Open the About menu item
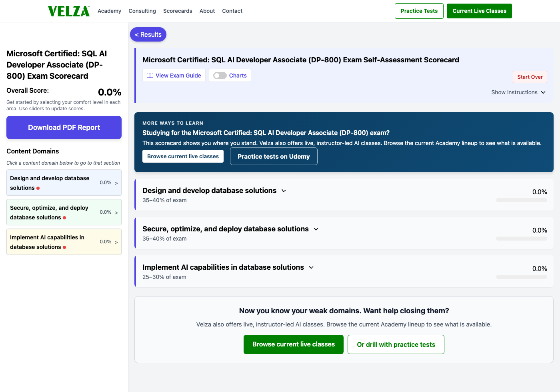Screen dimensions: 560x392 click(x=207, y=11)
